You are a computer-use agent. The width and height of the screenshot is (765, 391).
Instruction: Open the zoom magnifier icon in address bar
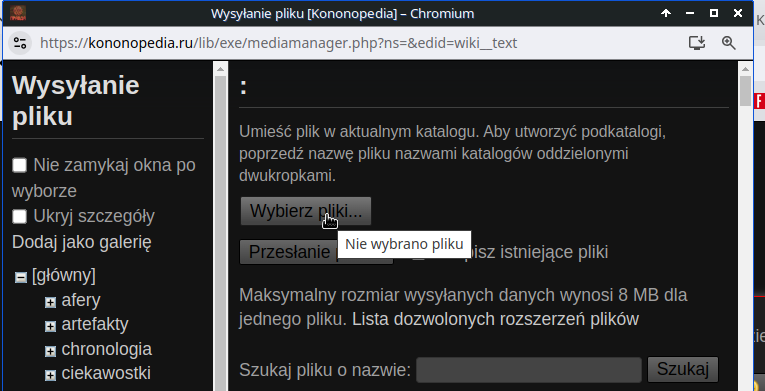pyautogui.click(x=728, y=43)
